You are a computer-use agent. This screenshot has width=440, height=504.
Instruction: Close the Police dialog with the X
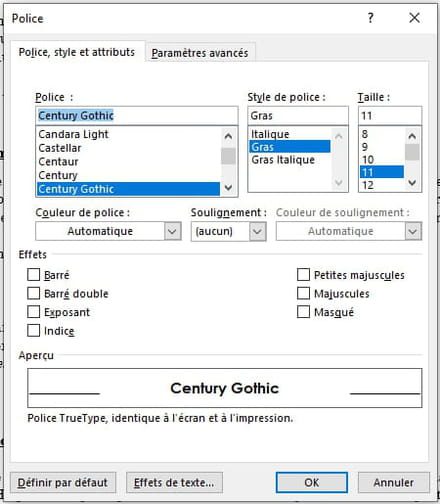(414, 18)
